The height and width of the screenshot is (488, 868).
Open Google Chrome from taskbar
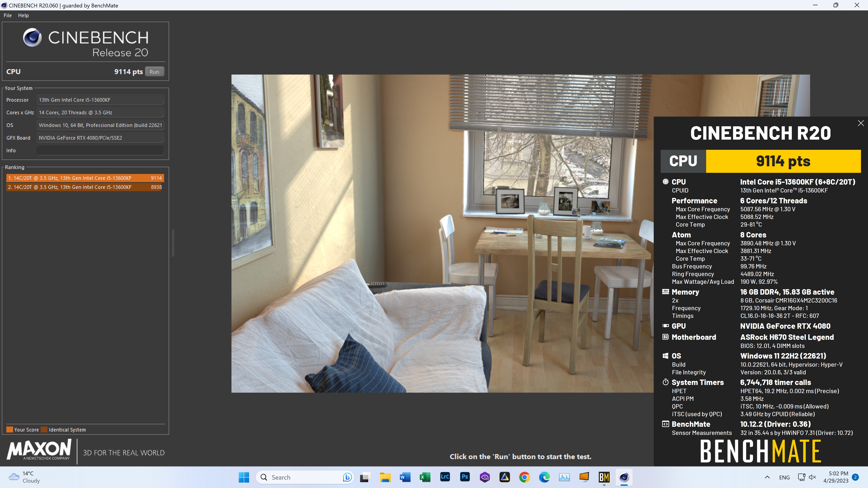coord(524,477)
